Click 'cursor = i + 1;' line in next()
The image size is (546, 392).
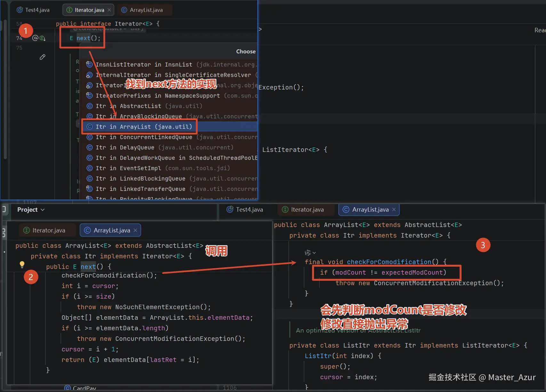[x=90, y=349]
